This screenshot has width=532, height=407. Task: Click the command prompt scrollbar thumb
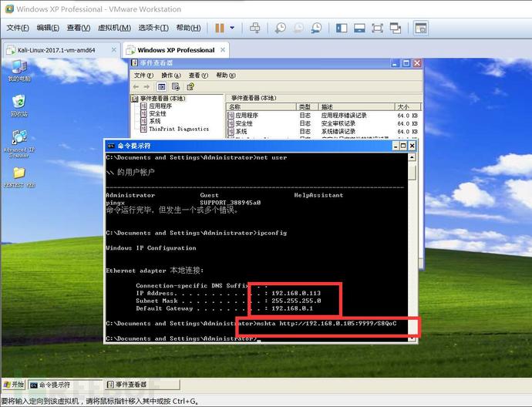click(412, 173)
